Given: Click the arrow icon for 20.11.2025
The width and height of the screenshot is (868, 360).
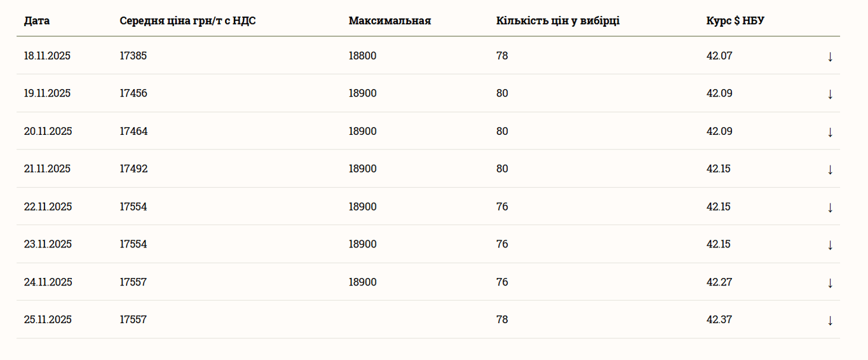Looking at the screenshot, I should [830, 132].
